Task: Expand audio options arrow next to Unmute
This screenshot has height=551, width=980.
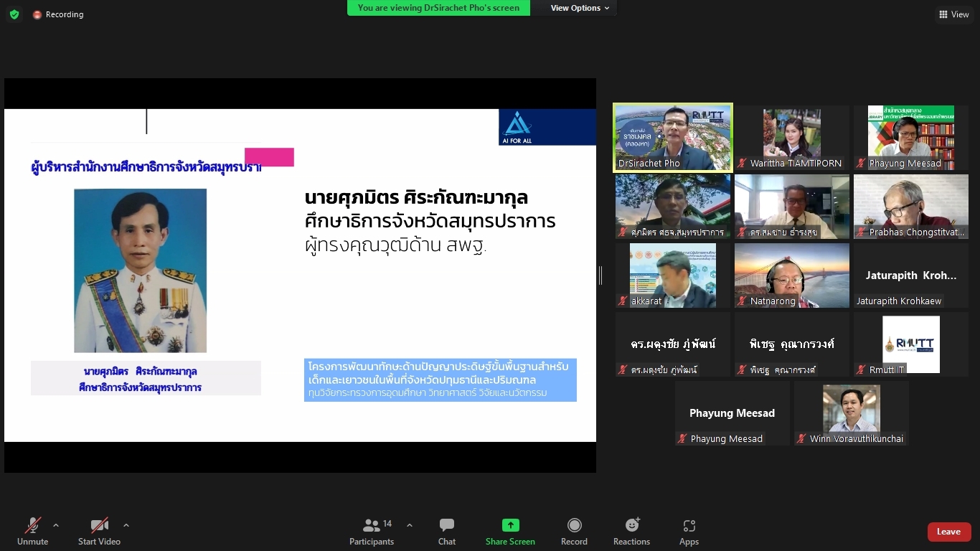Action: coord(56,525)
